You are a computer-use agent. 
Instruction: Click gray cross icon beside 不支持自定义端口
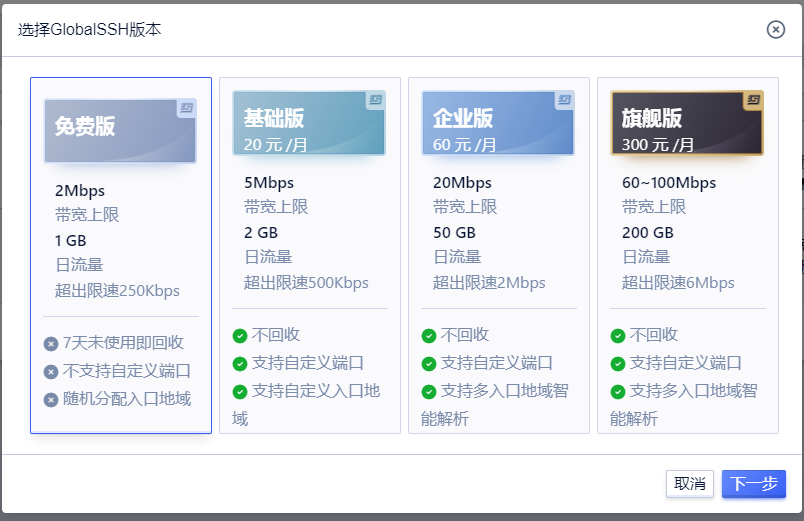[x=51, y=372]
